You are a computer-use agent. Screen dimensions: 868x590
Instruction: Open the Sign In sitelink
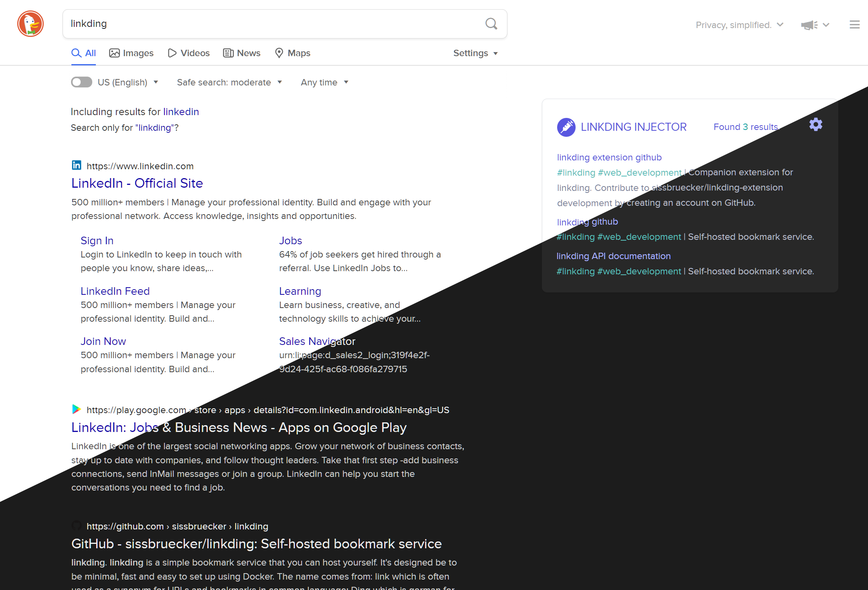97,241
